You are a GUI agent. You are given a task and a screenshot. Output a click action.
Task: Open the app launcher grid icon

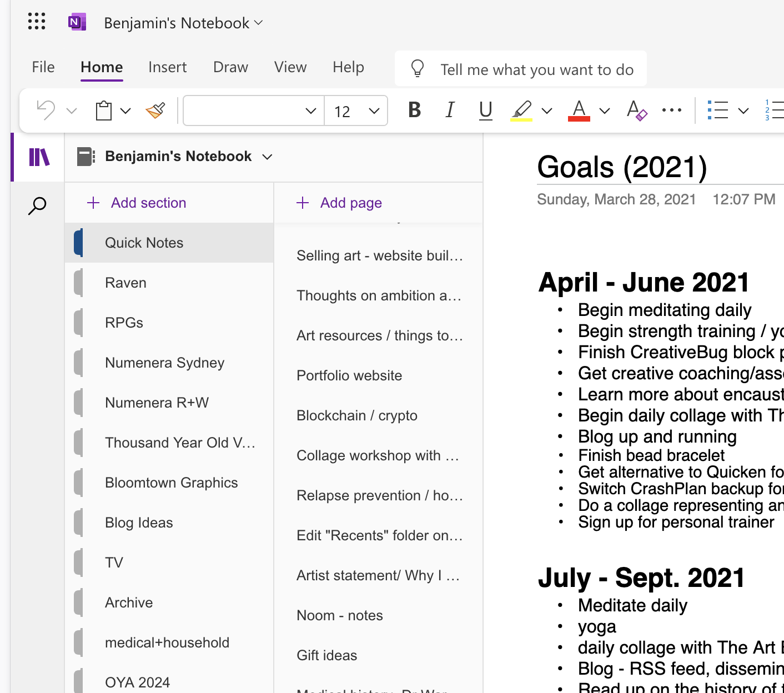(36, 22)
